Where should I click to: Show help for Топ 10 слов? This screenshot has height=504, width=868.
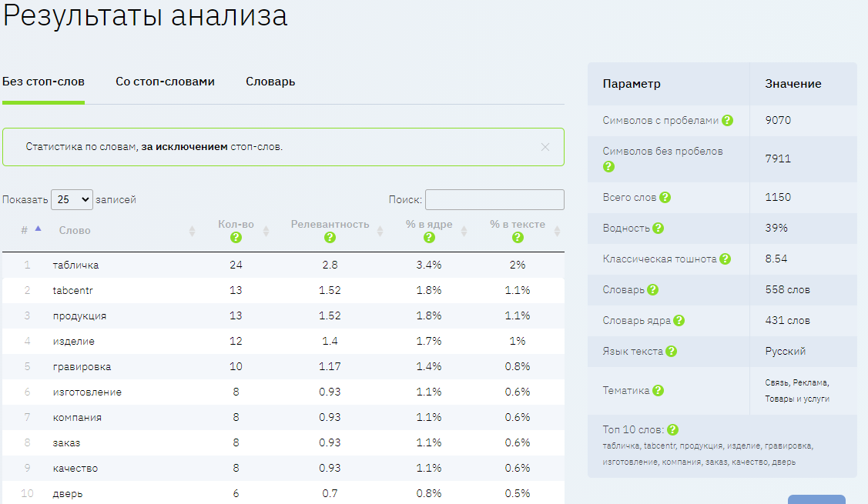point(672,430)
